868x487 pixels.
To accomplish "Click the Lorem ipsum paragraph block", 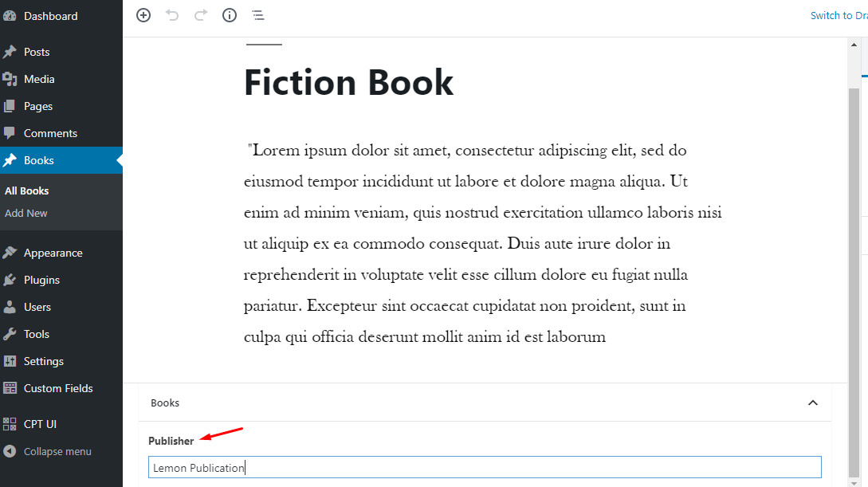I will coord(483,244).
